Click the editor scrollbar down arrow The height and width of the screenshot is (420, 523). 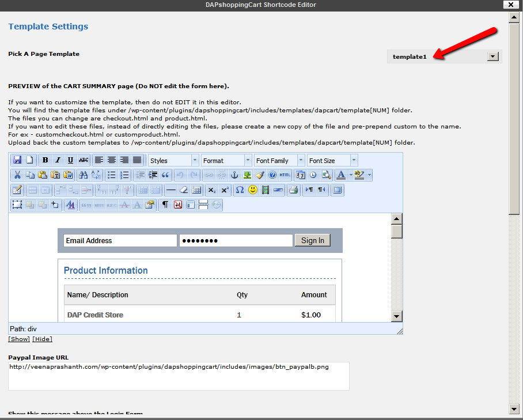(396, 316)
